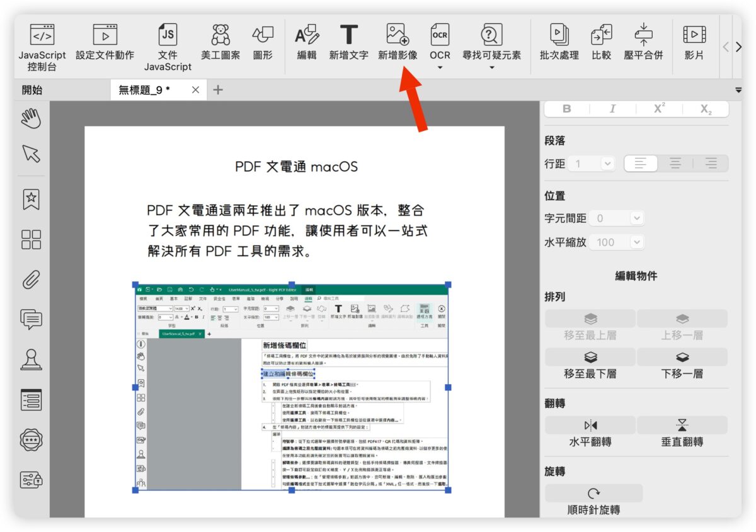This screenshot has height=532, width=756.
Task: Toggle subscript formatting
Action: [x=706, y=109]
